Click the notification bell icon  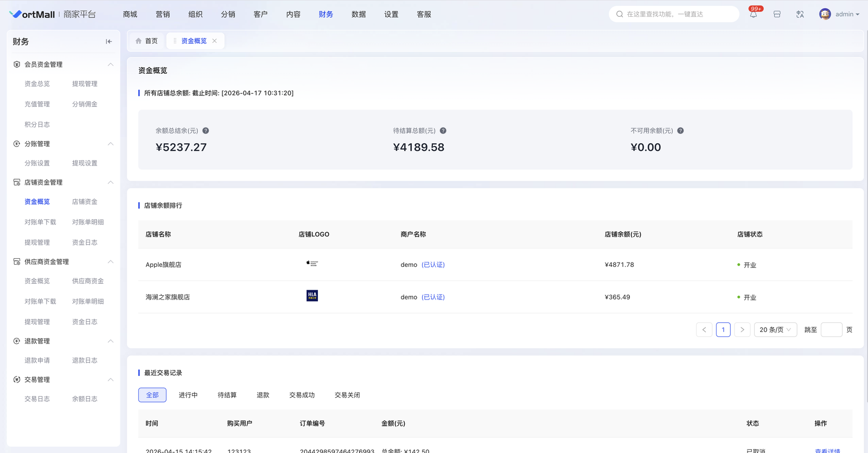[x=754, y=15]
